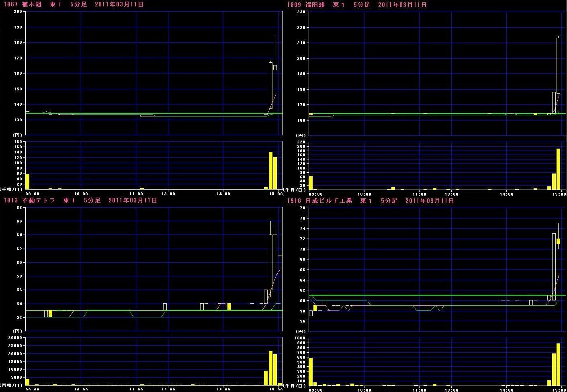Click the 10:00 time label under 福田組 chart
567x392 pixels.
tap(364, 194)
